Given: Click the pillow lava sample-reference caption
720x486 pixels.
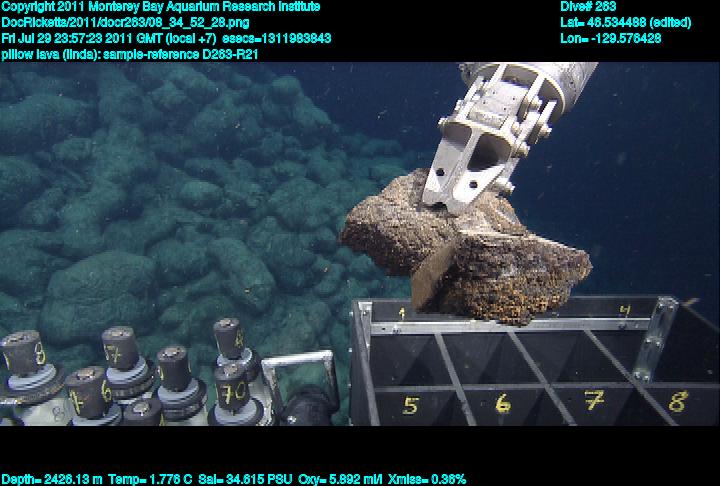Looking at the screenshot, I should click(x=130, y=54).
